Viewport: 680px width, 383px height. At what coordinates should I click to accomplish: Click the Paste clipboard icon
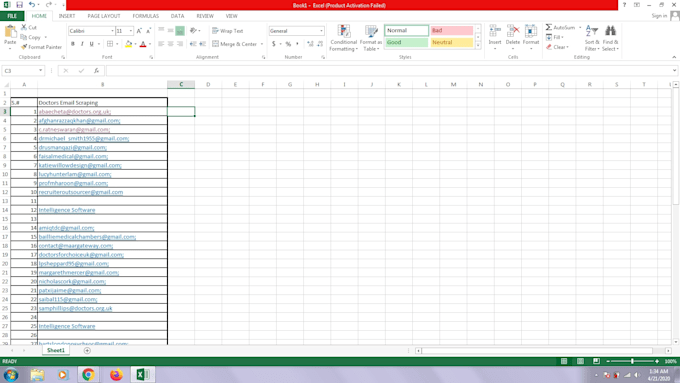[x=10, y=32]
